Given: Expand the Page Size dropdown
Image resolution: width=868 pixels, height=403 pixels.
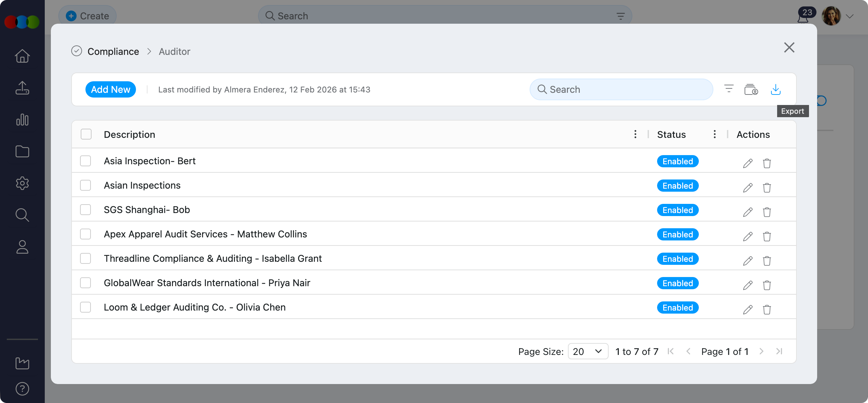Looking at the screenshot, I should 588,352.
